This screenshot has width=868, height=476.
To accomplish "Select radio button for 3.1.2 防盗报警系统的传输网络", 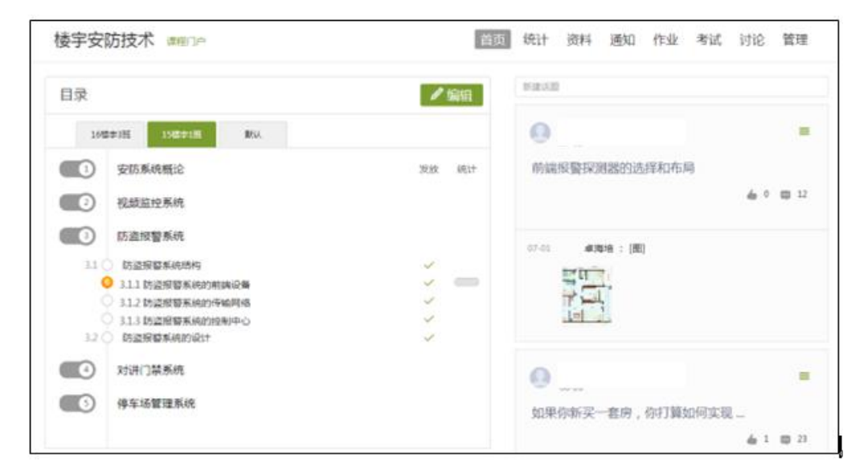I will 107,302.
